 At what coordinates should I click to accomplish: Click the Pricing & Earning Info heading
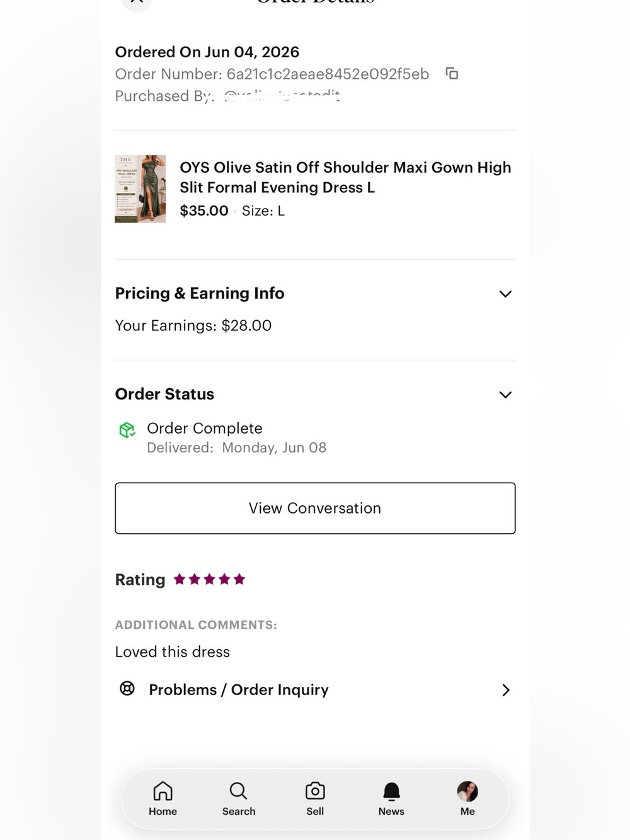(200, 293)
